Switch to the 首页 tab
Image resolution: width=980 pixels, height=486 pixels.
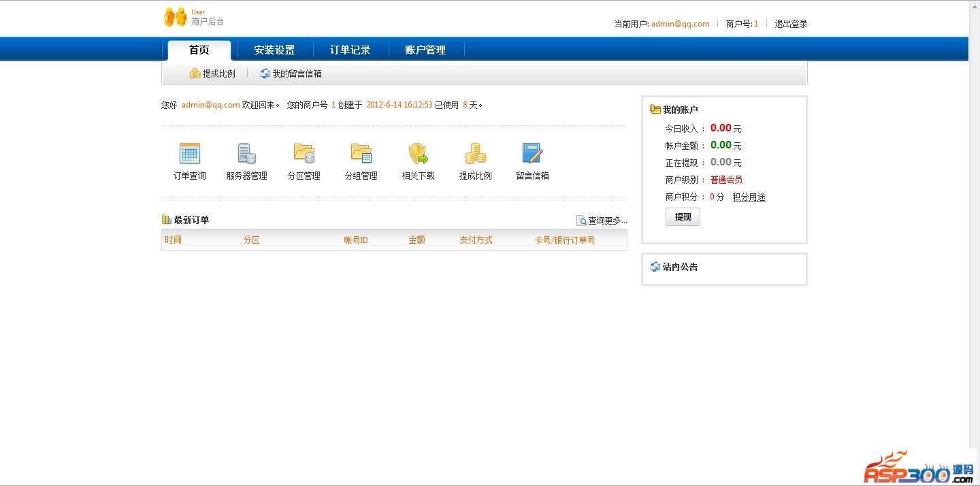[x=199, y=50]
